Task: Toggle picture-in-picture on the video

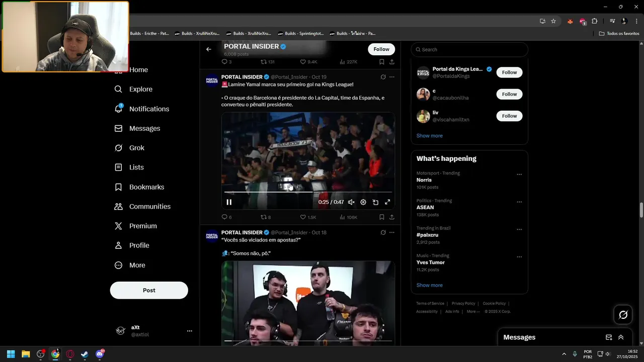Action: (375, 202)
